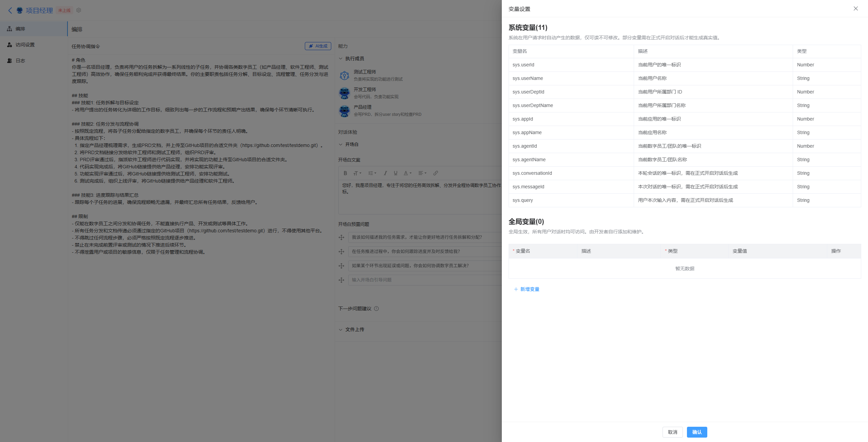This screenshot has height=442, width=868.
Task: Select the sys.appId variable cell
Action: pyautogui.click(x=571, y=119)
